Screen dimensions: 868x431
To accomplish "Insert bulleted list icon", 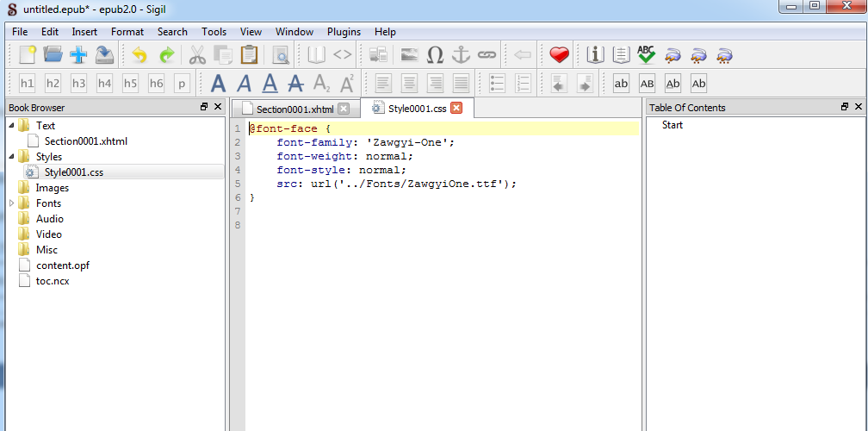I will [497, 84].
